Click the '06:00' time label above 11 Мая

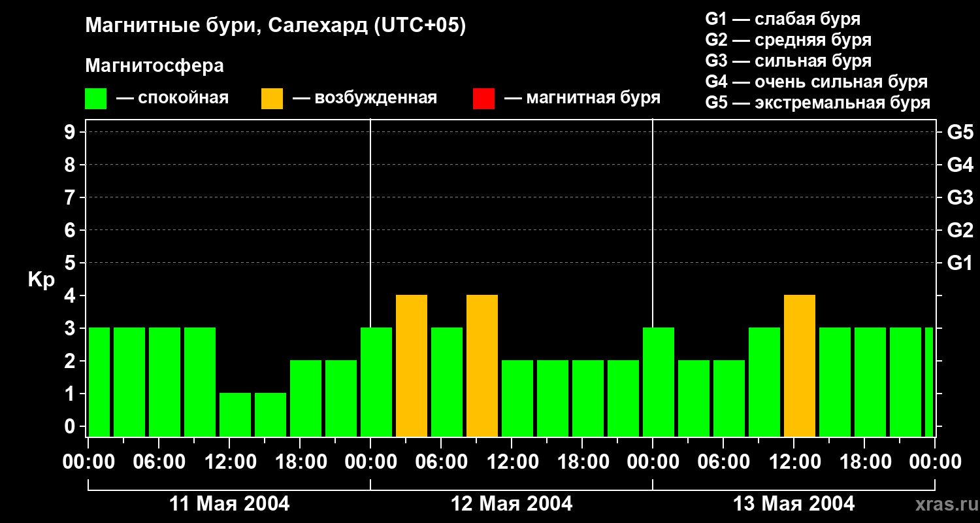(159, 462)
